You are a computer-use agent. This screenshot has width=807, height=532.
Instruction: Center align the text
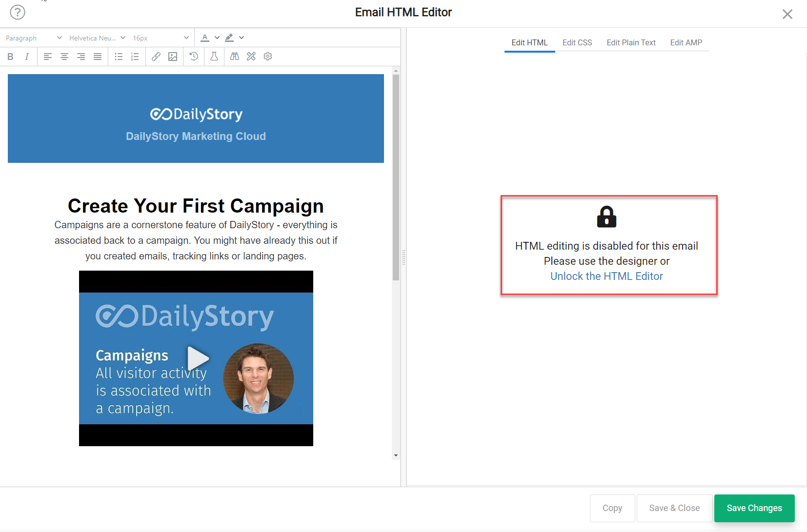click(x=64, y=57)
